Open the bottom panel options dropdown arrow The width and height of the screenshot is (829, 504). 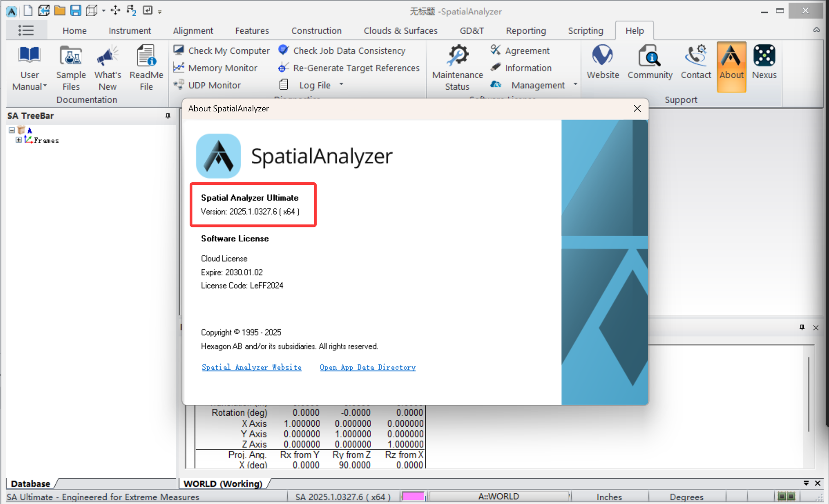coord(806,483)
